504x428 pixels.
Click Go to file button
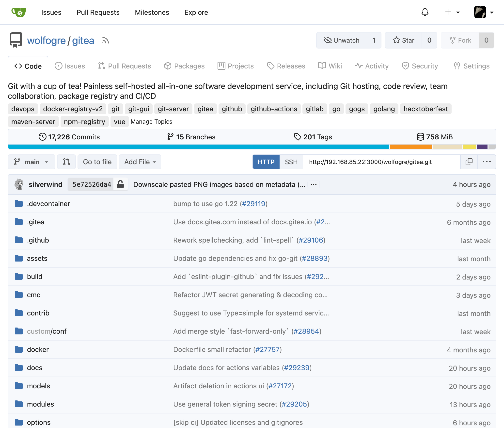click(97, 162)
